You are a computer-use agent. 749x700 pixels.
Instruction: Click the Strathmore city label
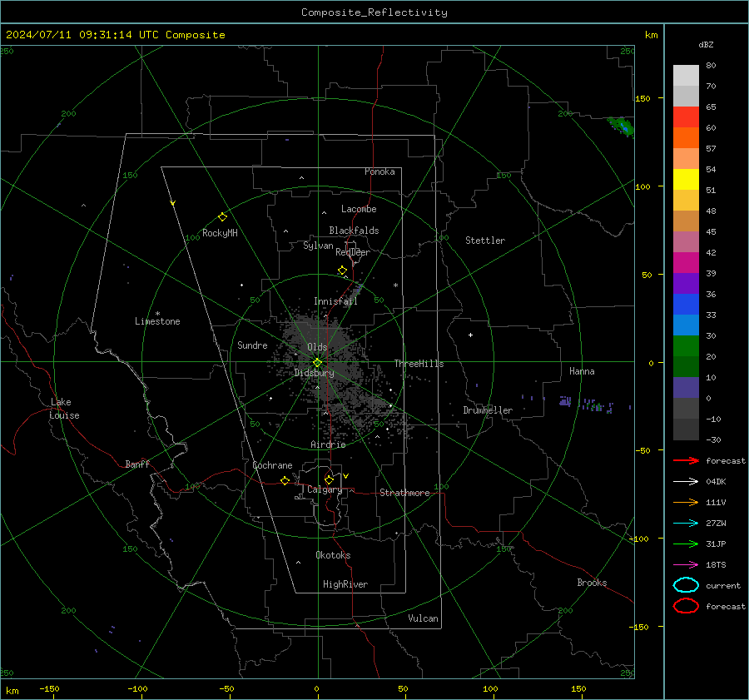(404, 493)
